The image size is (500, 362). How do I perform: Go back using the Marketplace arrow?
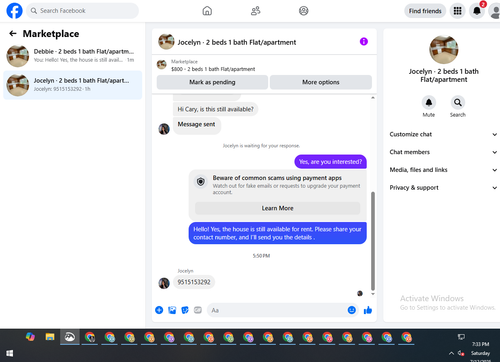pyautogui.click(x=13, y=34)
